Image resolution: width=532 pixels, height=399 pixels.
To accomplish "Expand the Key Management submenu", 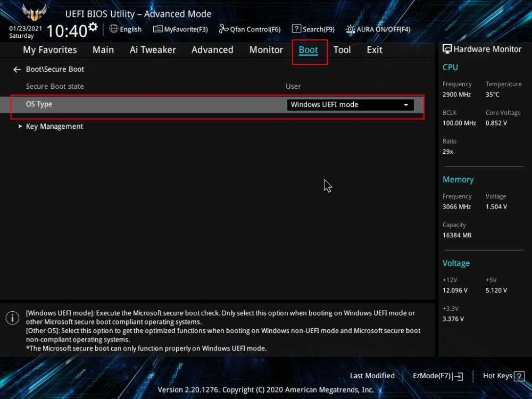I will point(54,127).
